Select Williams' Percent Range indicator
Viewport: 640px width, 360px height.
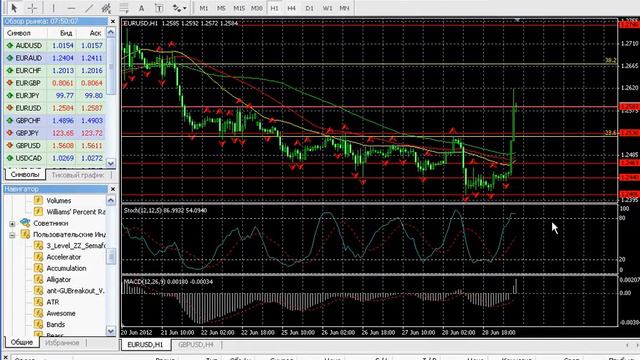tap(76, 212)
